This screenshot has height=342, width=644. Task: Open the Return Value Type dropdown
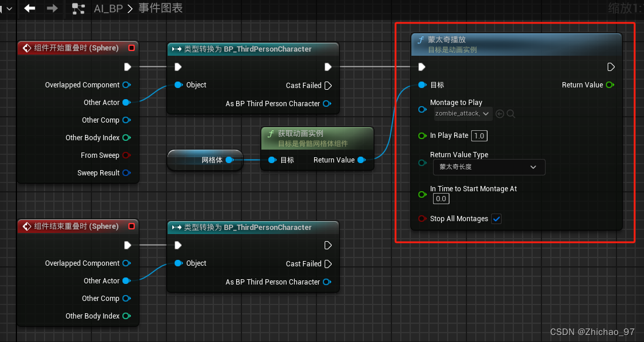tap(489, 167)
